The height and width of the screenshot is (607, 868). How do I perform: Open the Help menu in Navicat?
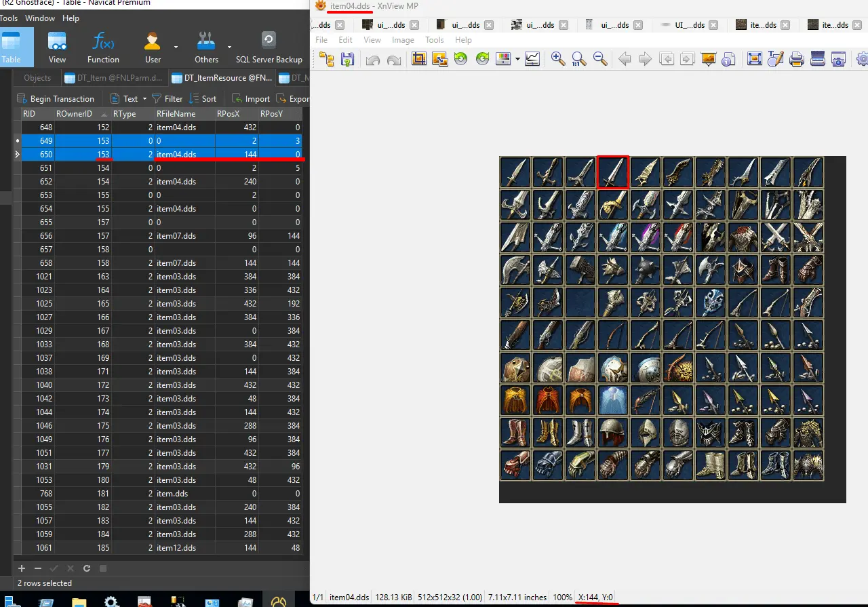click(x=71, y=18)
